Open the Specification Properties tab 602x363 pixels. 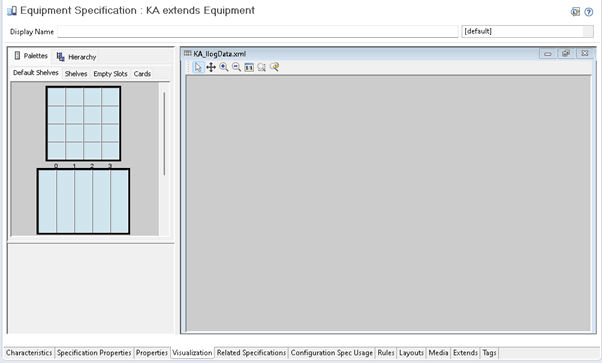coord(94,353)
